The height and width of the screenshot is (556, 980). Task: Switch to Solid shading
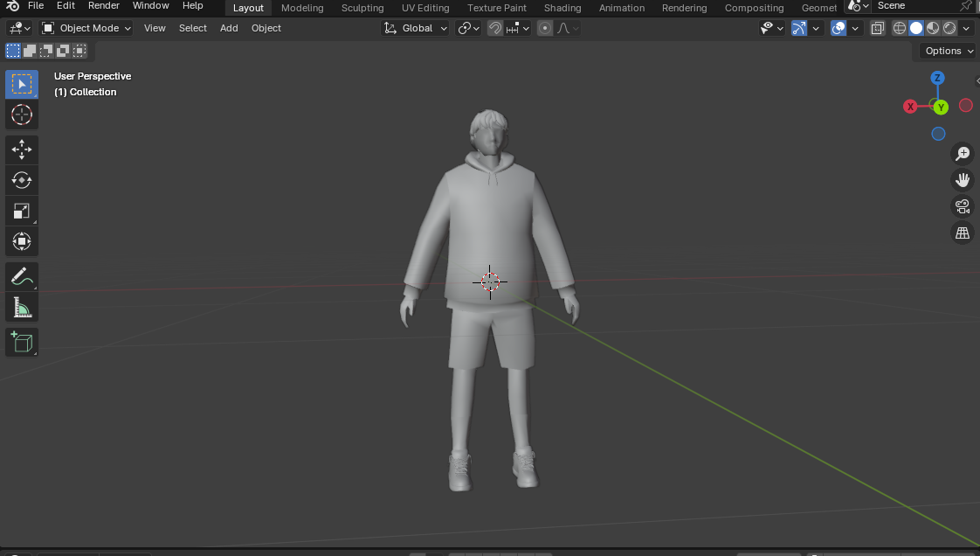point(916,28)
